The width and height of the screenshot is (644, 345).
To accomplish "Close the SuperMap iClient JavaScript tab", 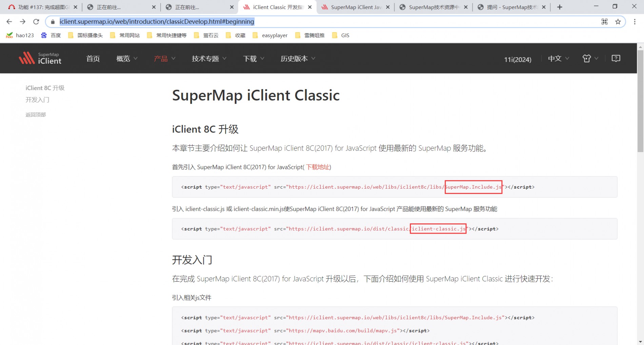I will (388, 7).
